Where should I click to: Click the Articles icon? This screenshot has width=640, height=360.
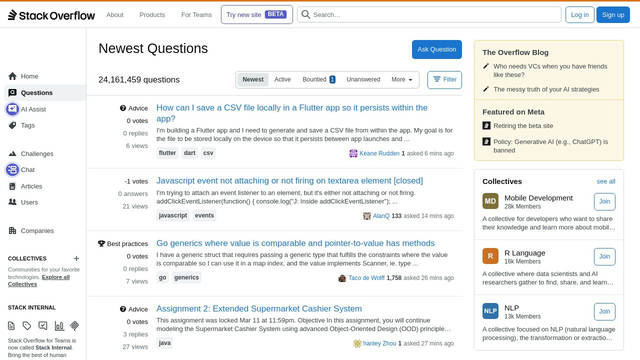click(x=13, y=186)
